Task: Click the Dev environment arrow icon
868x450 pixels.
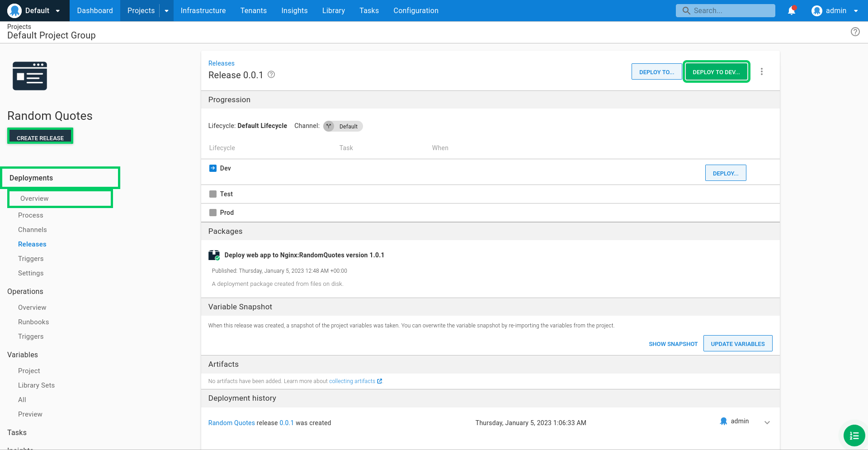Action: [213, 168]
